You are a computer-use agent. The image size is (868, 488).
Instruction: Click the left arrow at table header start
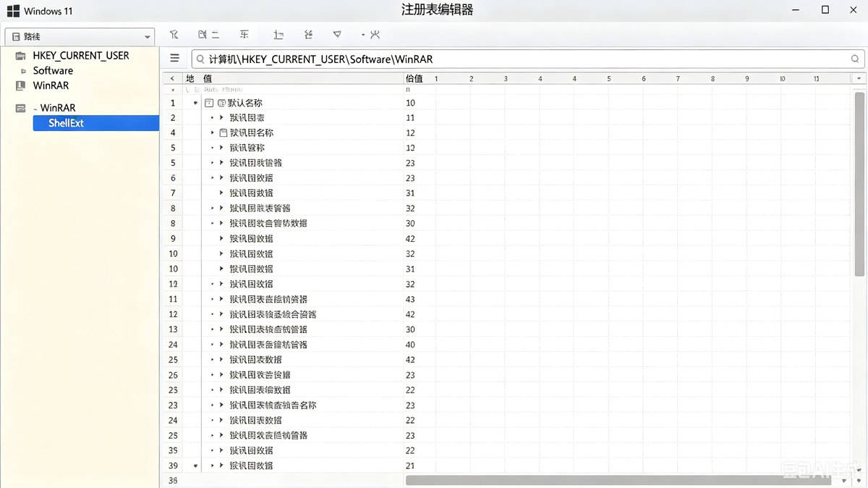pos(172,78)
